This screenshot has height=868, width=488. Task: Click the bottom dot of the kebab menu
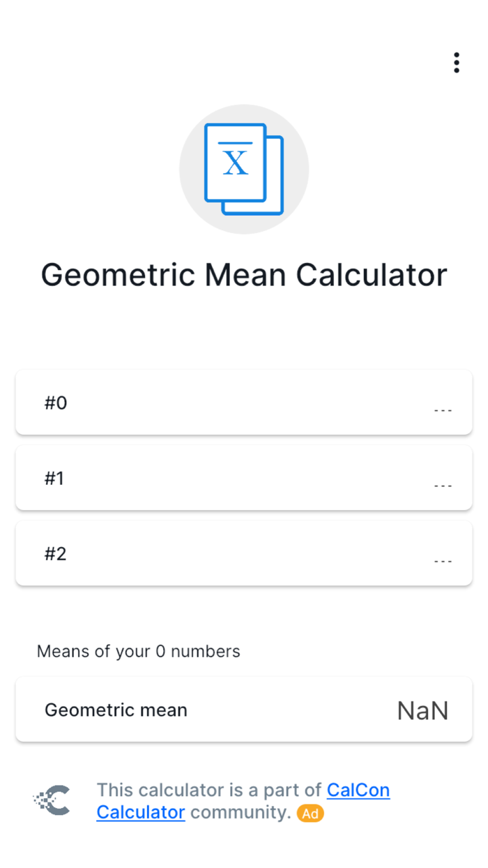pos(457,70)
